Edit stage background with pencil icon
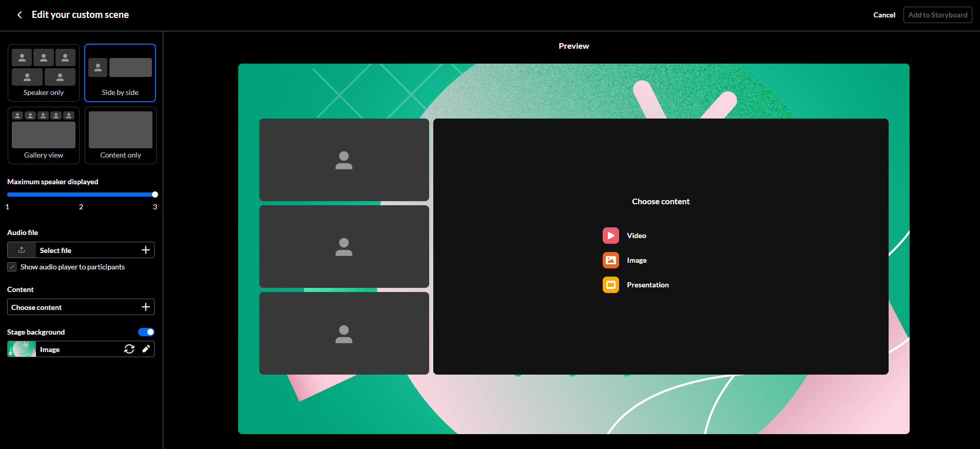 point(146,349)
